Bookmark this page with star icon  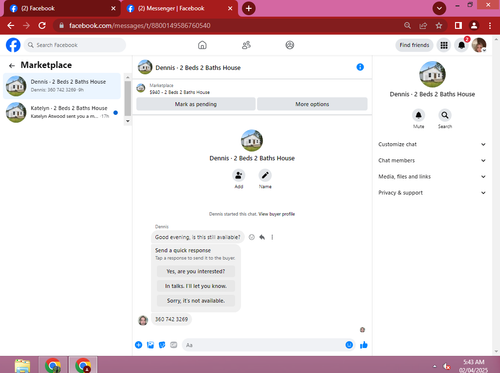pos(439,25)
